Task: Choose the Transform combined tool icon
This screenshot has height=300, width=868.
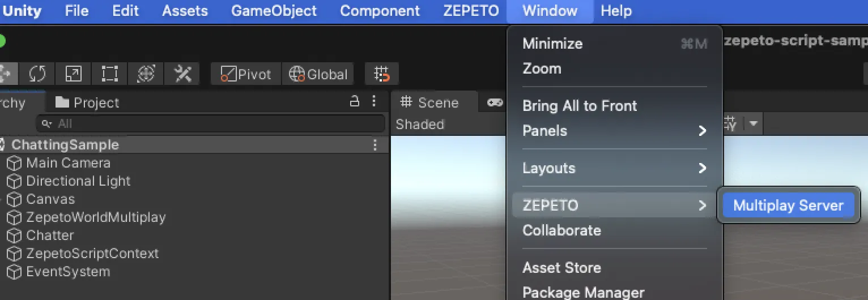Action: tap(146, 74)
